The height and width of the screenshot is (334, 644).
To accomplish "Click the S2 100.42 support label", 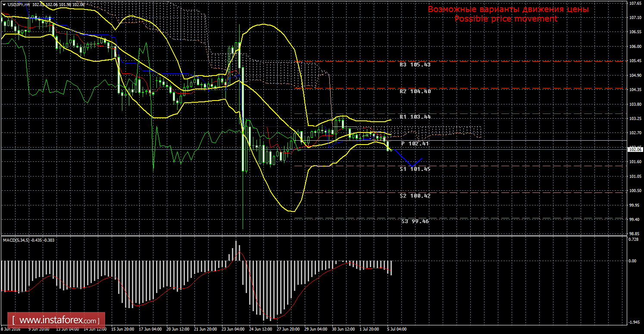I will [415, 195].
